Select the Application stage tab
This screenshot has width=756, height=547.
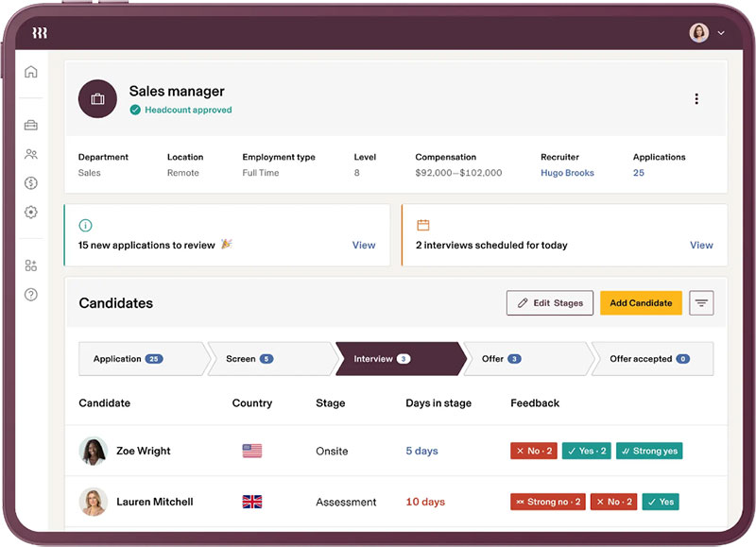click(144, 359)
